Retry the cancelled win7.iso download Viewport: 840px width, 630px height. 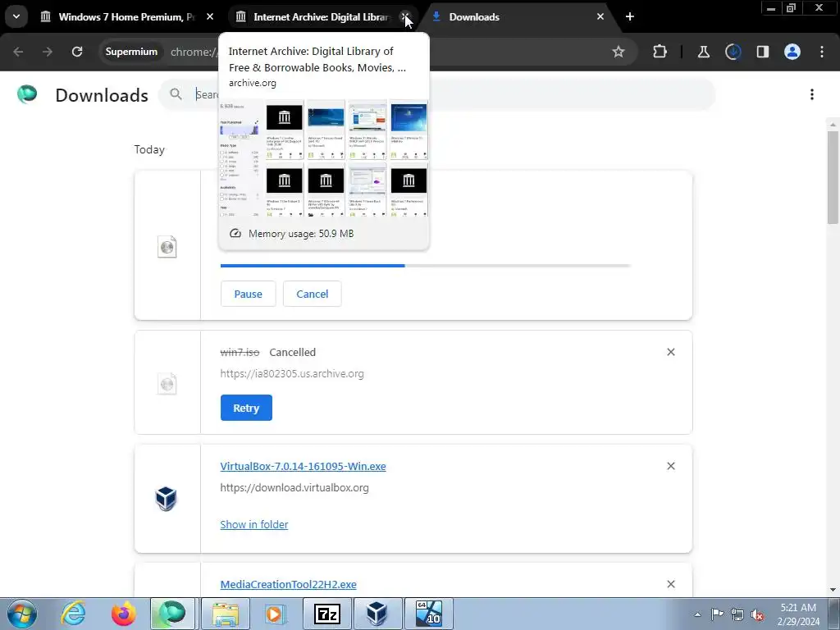(246, 408)
